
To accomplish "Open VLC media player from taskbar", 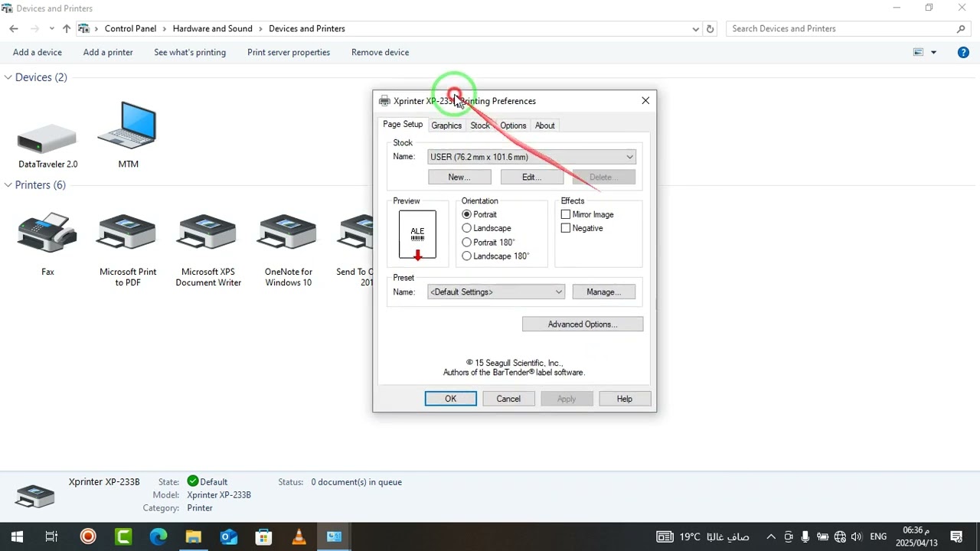I will (299, 536).
